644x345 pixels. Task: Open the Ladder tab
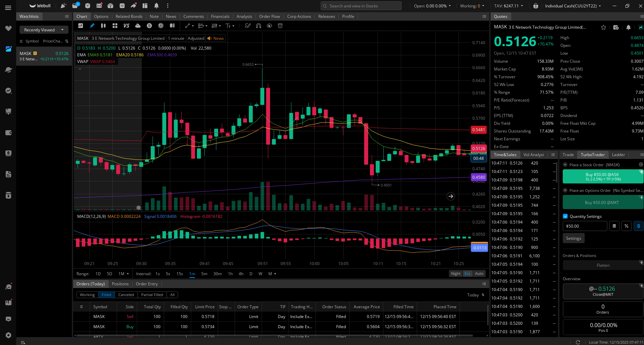[x=618, y=154]
